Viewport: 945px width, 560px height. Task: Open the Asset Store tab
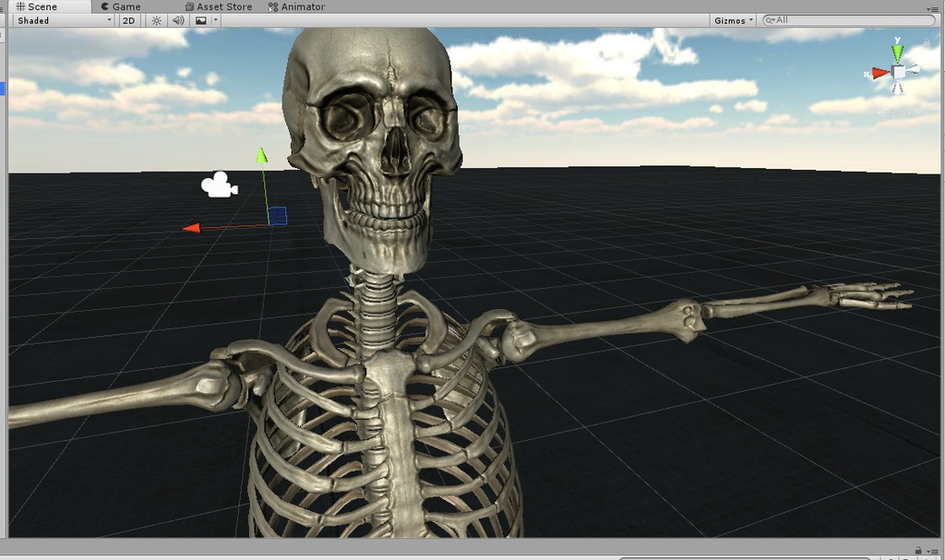[219, 6]
